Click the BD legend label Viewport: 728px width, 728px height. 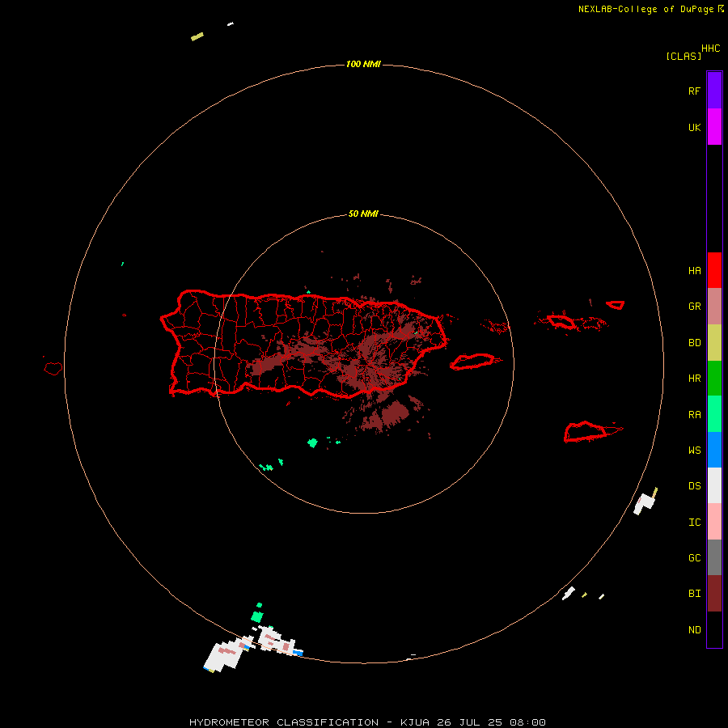click(694, 343)
